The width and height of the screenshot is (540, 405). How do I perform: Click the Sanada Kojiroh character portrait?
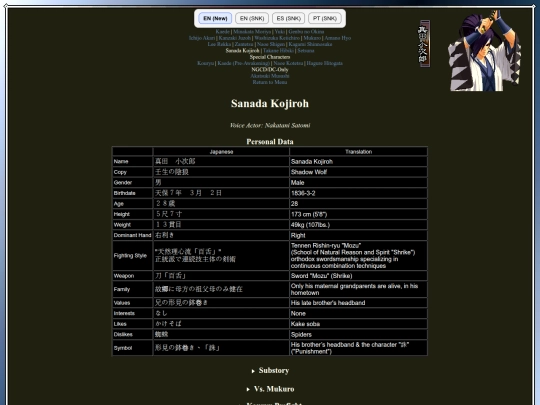tap(485, 50)
